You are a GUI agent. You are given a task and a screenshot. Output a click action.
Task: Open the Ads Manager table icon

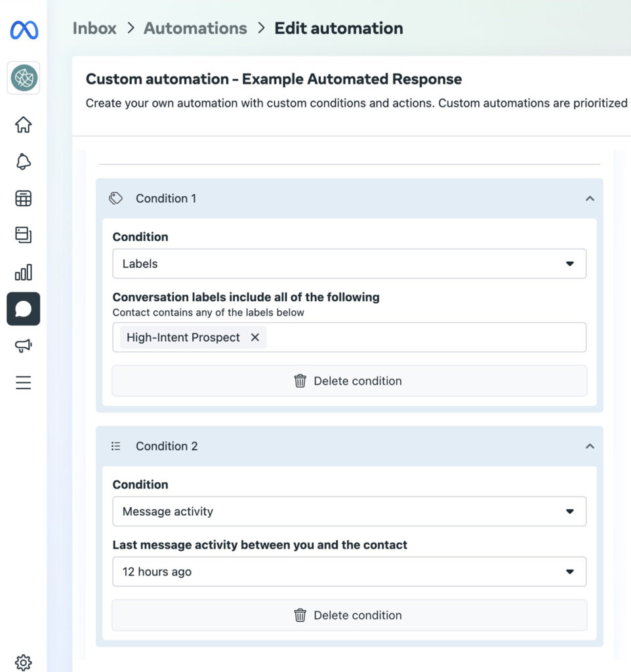[x=23, y=198]
